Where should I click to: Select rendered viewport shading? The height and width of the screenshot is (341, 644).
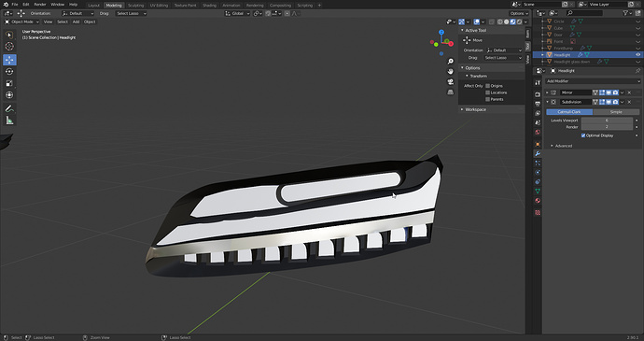coord(520,21)
